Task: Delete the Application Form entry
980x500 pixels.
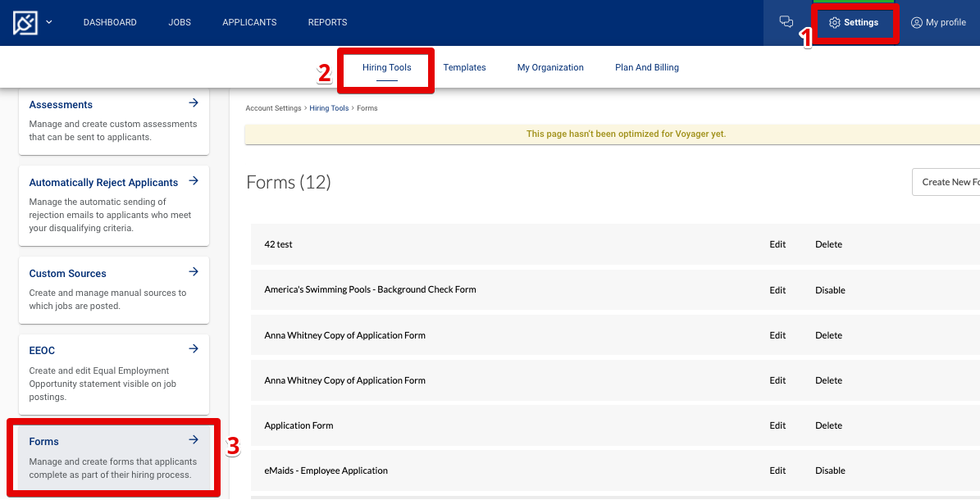Action: (828, 425)
